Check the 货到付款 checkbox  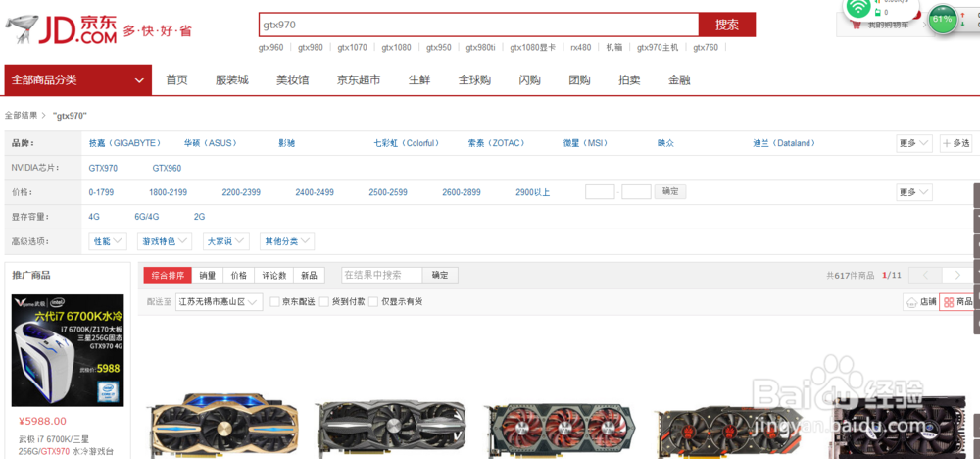coord(323,302)
